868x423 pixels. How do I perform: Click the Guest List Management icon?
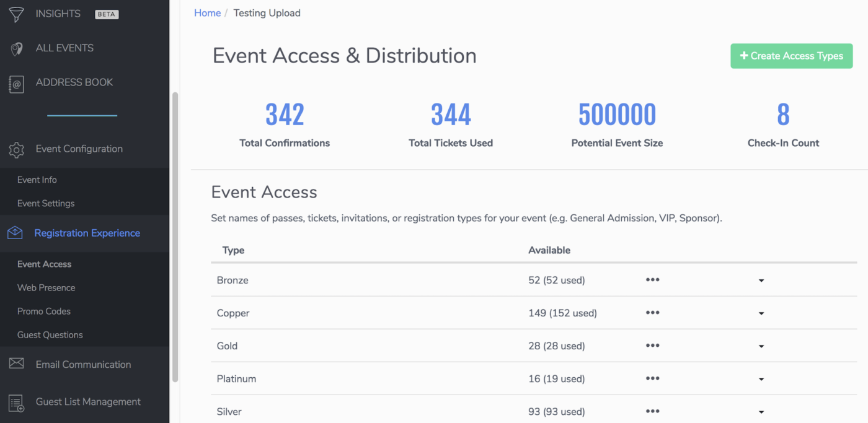(x=17, y=403)
